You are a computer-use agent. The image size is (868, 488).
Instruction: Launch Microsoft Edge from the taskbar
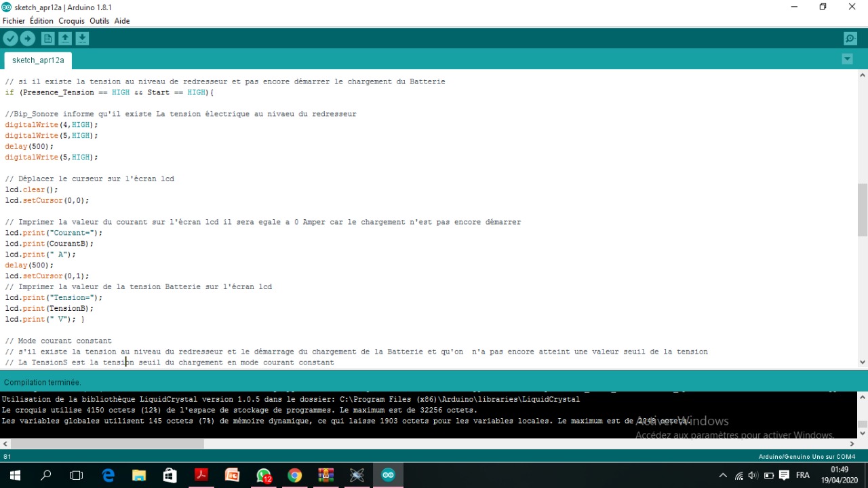(x=108, y=475)
